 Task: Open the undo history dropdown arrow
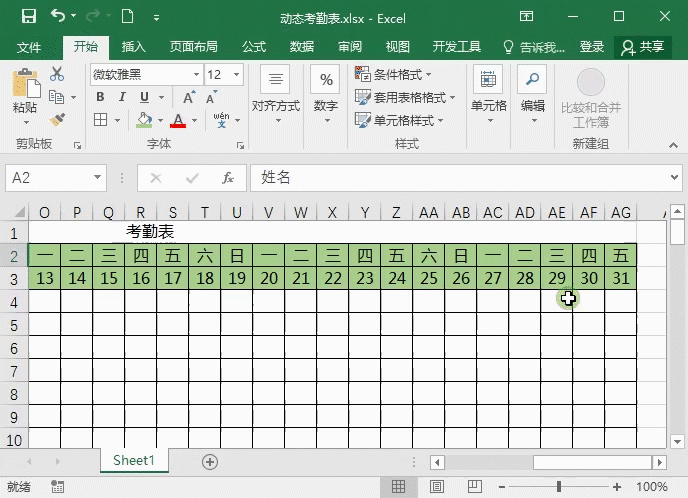click(x=73, y=16)
